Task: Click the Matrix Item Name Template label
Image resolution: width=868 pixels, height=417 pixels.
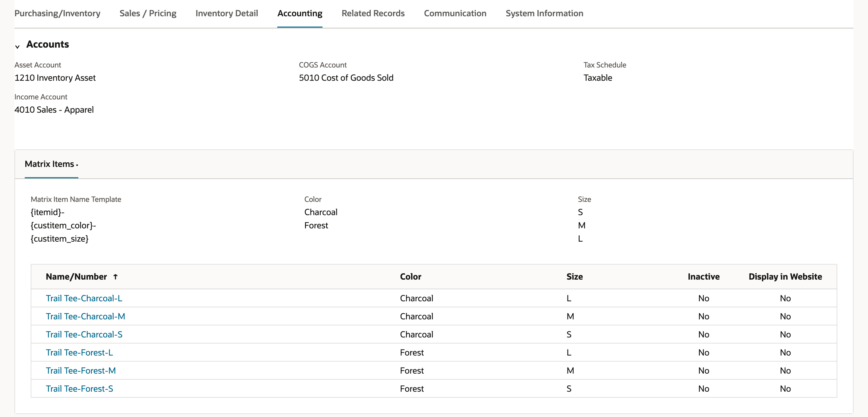Action: (76, 199)
